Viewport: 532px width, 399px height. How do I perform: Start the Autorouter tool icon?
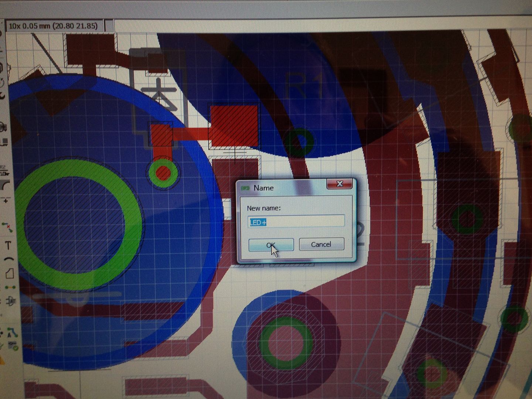click(x=13, y=332)
